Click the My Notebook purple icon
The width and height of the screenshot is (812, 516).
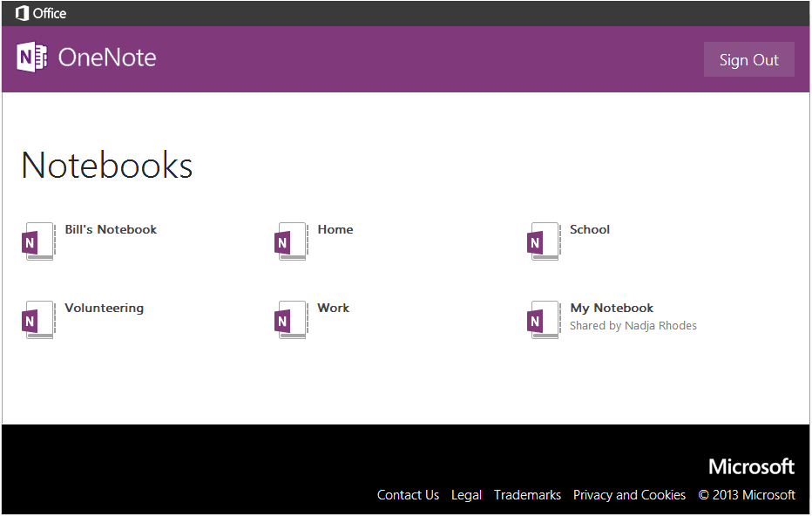543,319
